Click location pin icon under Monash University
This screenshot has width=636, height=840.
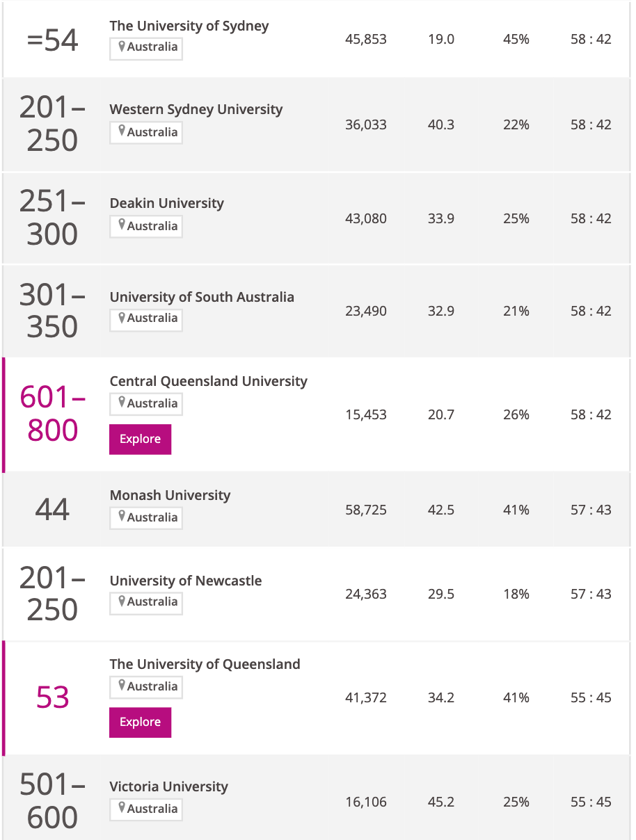click(122, 517)
